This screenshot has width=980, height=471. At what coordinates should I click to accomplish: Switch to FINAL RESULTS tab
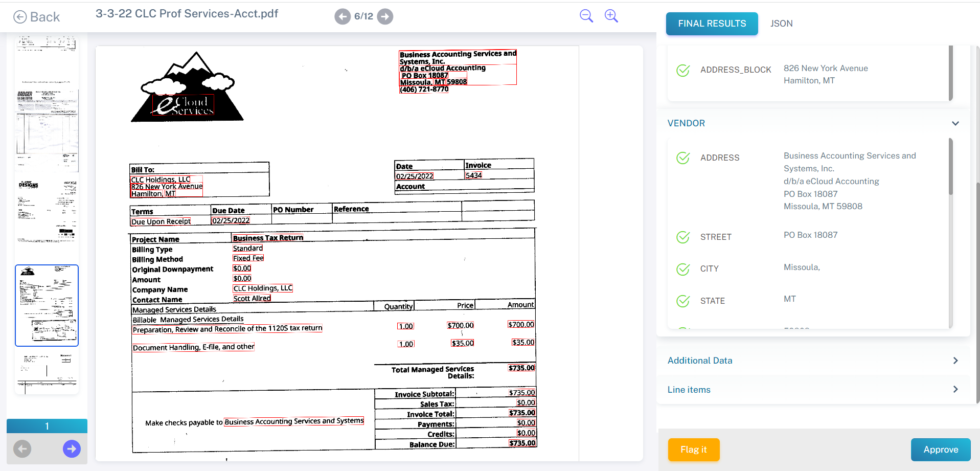click(712, 24)
